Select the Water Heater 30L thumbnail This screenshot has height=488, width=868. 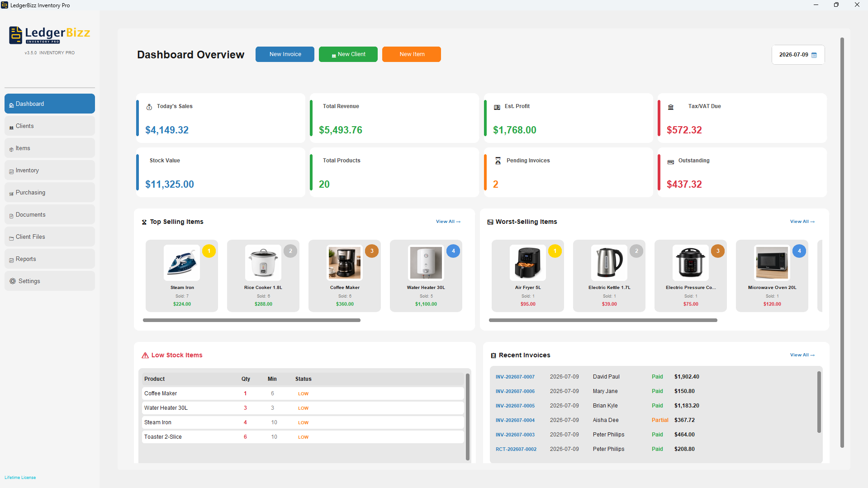click(426, 263)
